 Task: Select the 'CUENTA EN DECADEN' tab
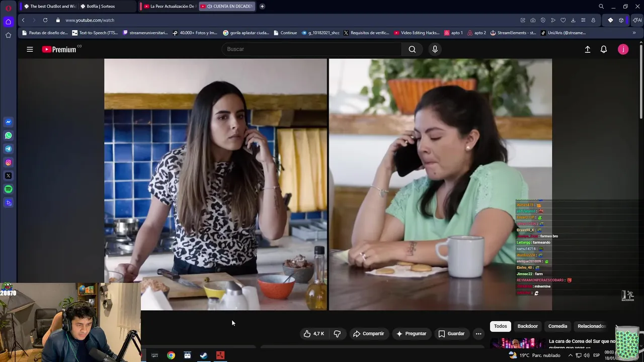point(227,7)
